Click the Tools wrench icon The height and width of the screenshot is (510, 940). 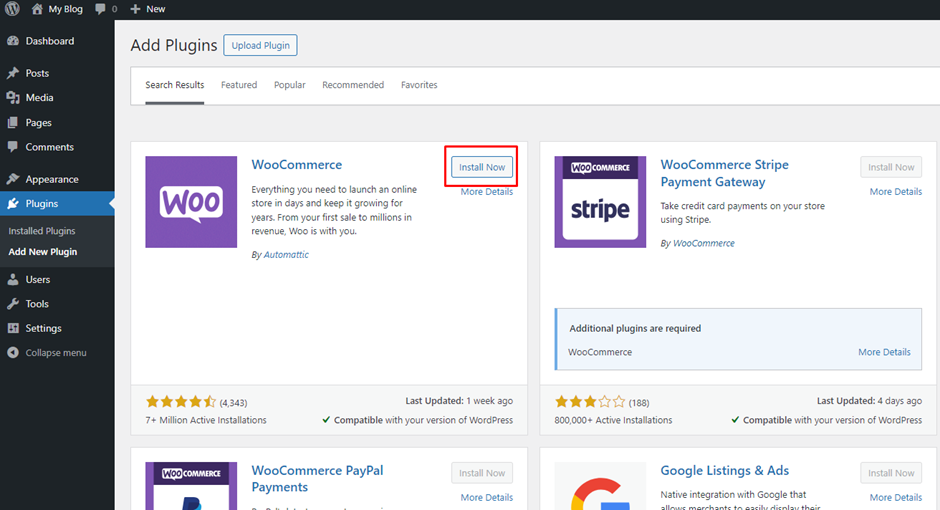click(13, 304)
